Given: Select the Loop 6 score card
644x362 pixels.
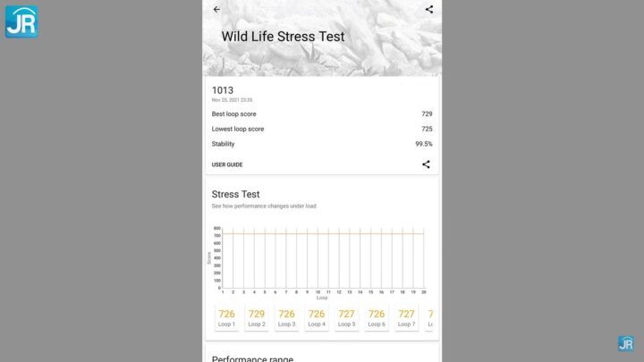Looking at the screenshot, I should coord(377,317).
